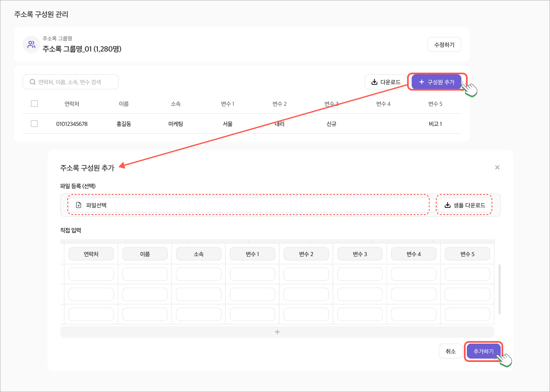Image resolution: width=550 pixels, height=392 pixels.
Task: Click the 비고 1 cell
Action: (x=435, y=124)
